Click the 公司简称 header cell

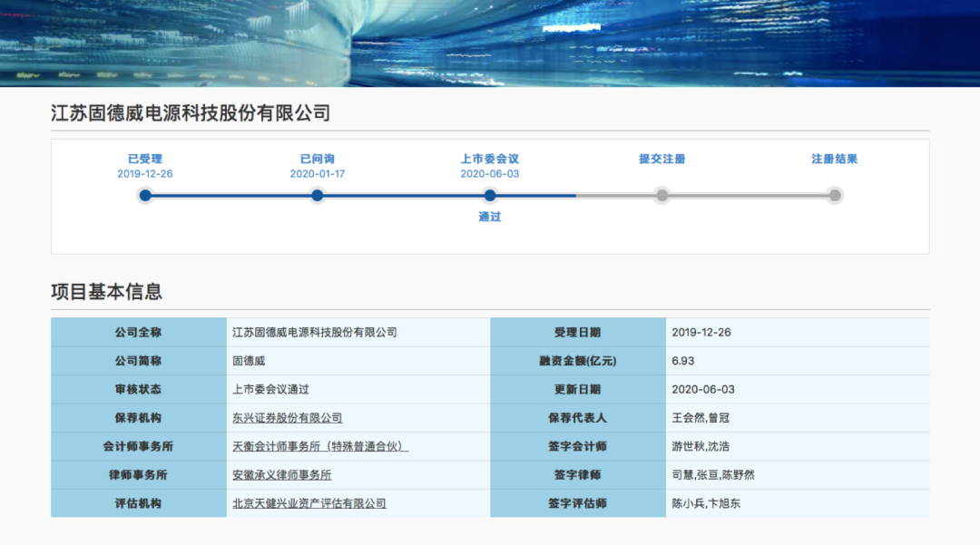tap(139, 361)
